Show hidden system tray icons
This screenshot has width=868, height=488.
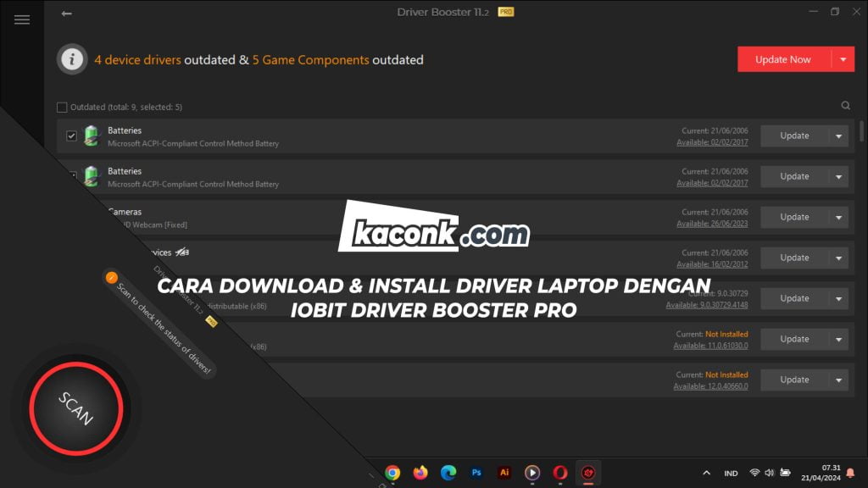(706, 473)
